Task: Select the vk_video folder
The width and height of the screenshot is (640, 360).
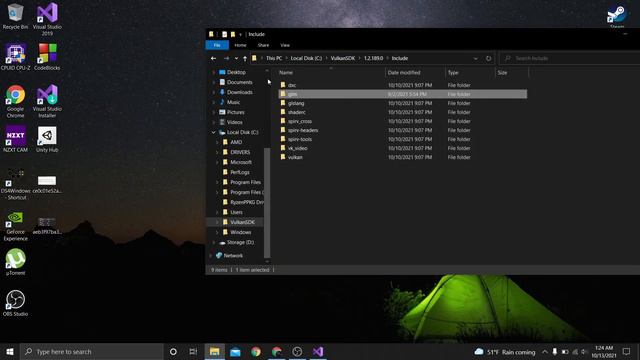Action: point(298,148)
